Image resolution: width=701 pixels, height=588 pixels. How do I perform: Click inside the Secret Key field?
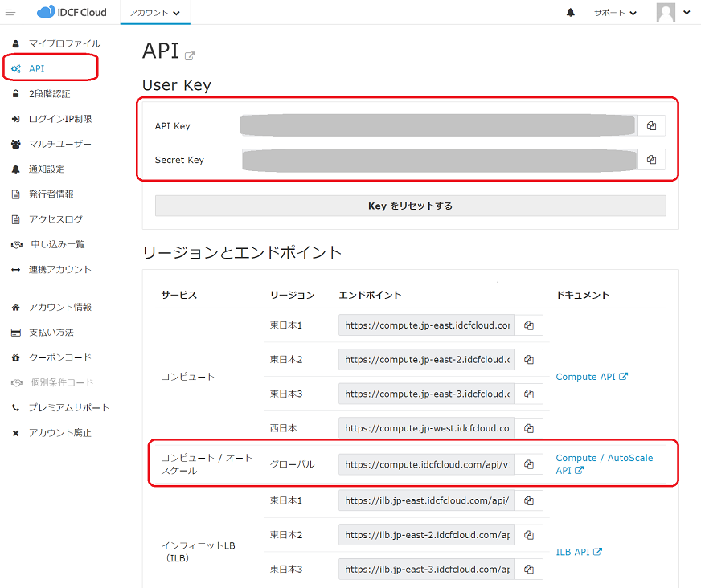pyautogui.click(x=438, y=159)
